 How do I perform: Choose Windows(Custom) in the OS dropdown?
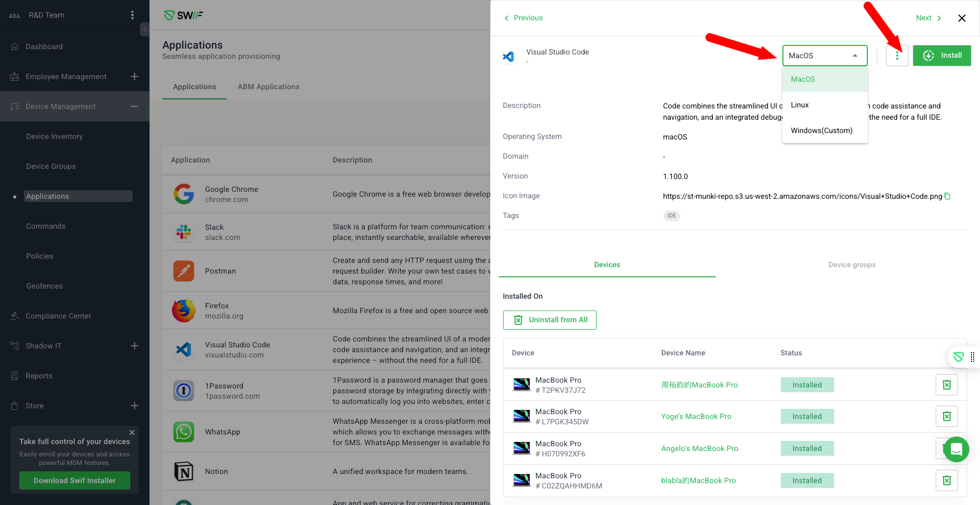tap(821, 130)
